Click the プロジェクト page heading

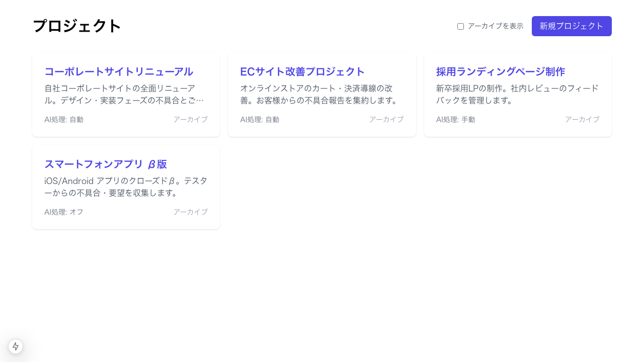point(77,26)
